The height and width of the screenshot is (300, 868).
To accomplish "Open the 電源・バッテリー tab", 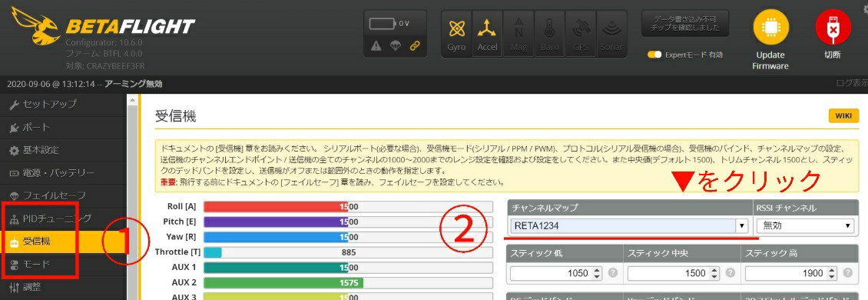I will (63, 173).
